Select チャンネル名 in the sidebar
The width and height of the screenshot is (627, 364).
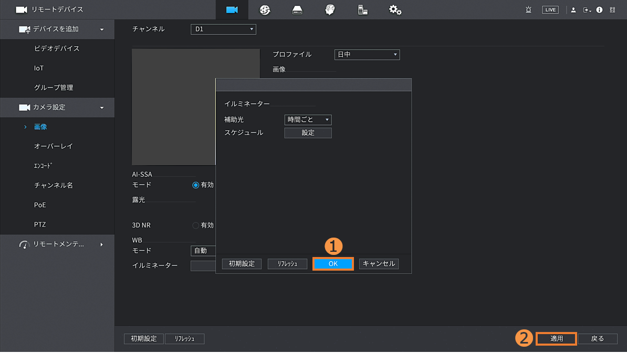(x=54, y=185)
